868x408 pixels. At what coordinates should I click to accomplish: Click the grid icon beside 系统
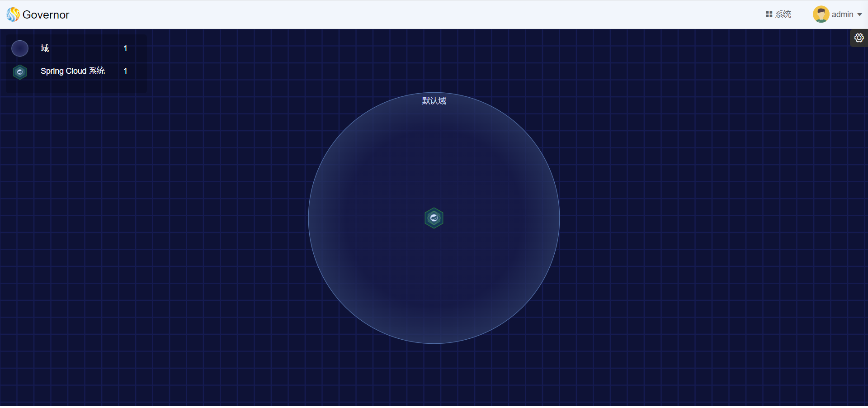click(769, 14)
